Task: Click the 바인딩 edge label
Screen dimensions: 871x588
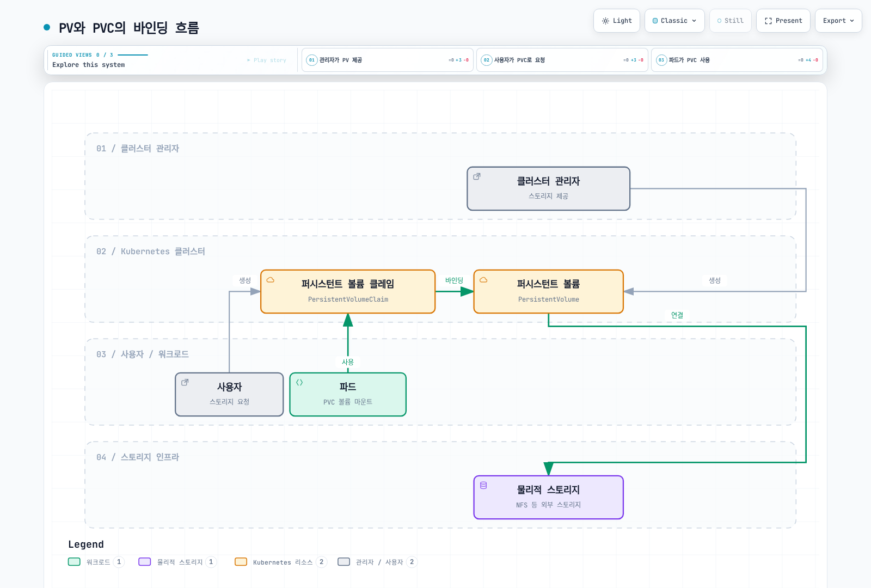Action: coord(454,280)
